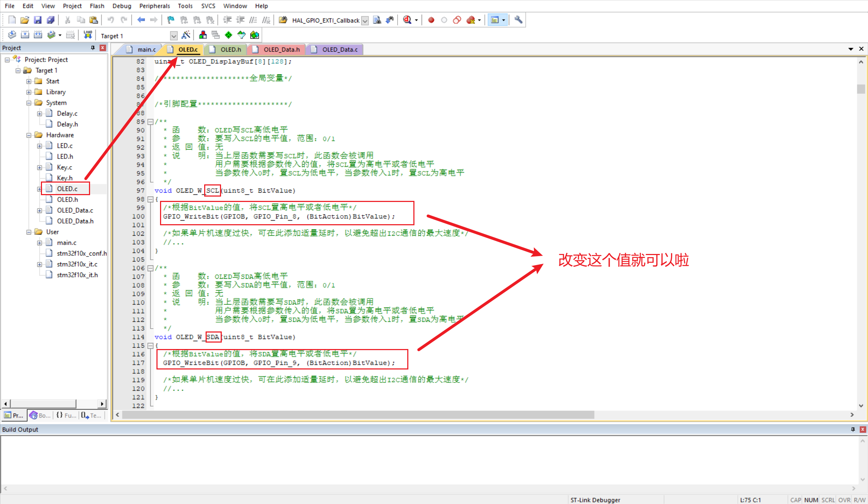This screenshot has height=504, width=868.
Task: Click CAP indicator in status bar
Action: tap(796, 500)
